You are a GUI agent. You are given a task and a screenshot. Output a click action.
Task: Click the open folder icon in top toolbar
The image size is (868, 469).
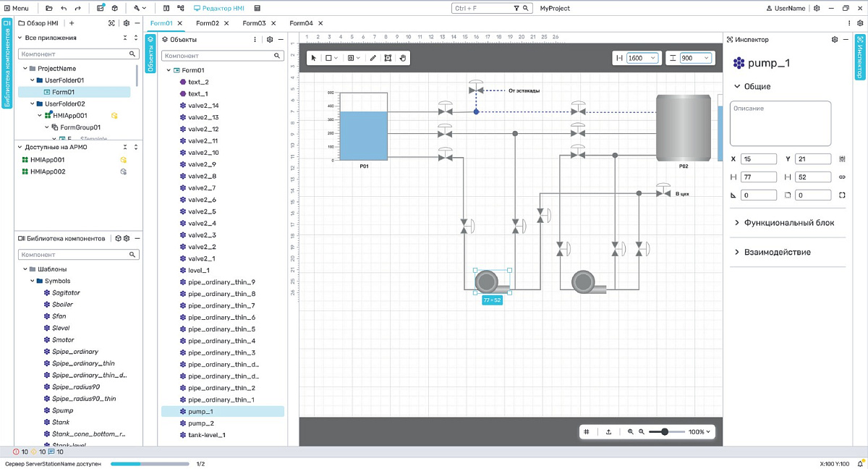pos(48,8)
